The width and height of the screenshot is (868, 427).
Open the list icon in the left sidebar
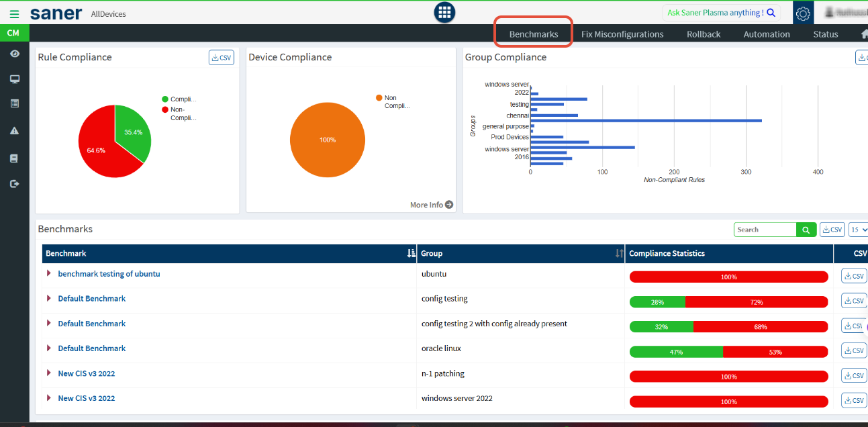click(14, 103)
